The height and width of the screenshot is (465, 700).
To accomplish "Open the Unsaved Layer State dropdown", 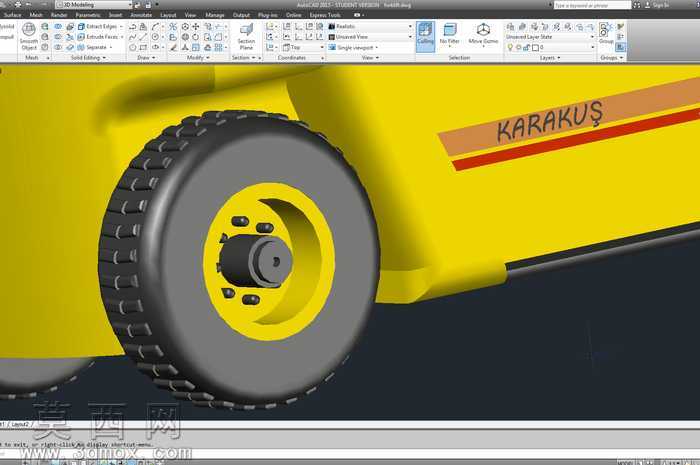I will coord(550,37).
